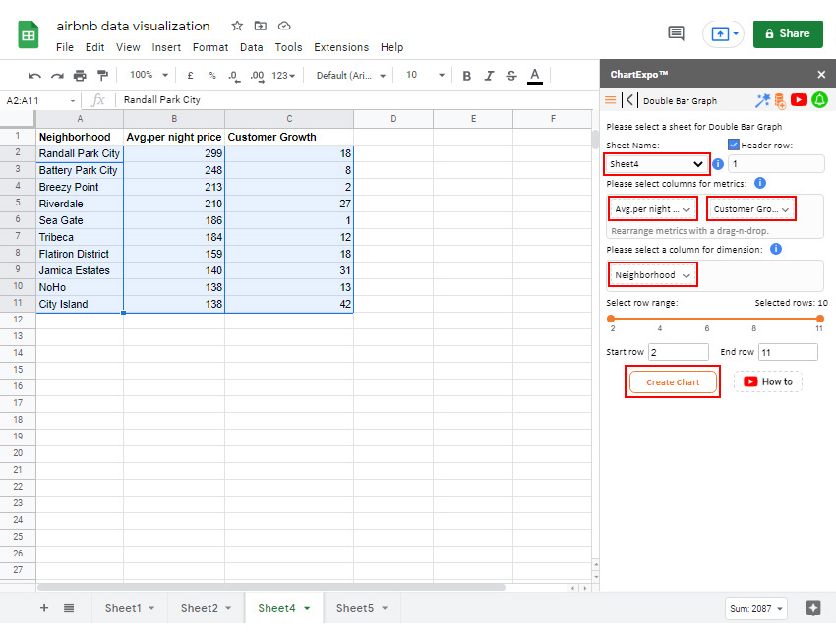Click the green notification bell icon
Viewport: 836px width, 644px height.
(x=819, y=99)
